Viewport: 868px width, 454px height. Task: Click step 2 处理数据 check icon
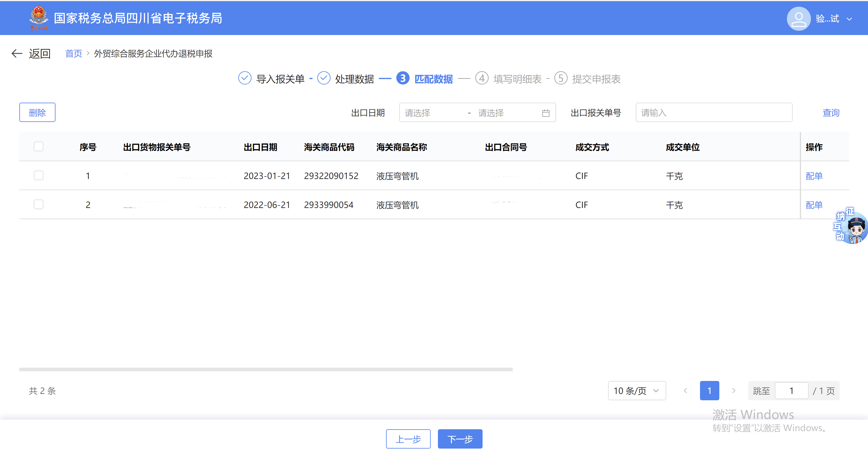324,78
